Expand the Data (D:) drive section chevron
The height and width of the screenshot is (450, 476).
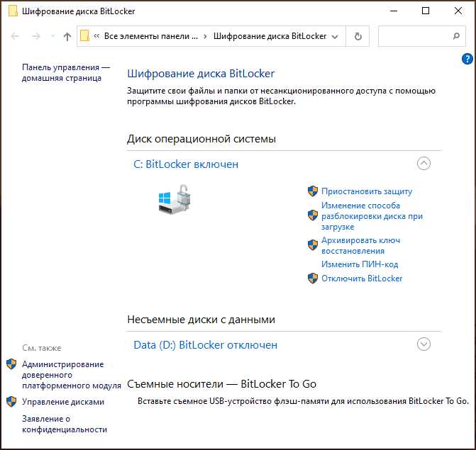tap(424, 344)
